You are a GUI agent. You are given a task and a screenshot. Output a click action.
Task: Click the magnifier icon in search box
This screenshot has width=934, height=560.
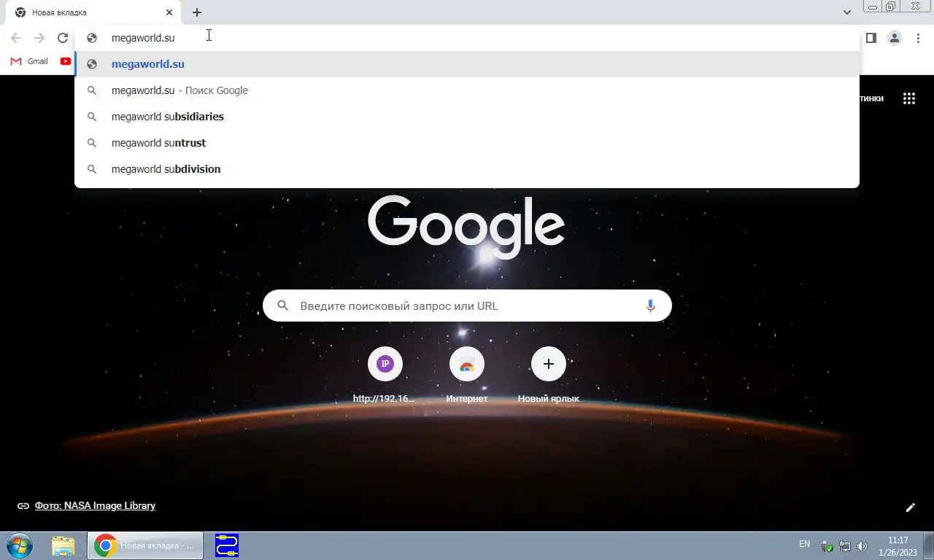click(283, 306)
